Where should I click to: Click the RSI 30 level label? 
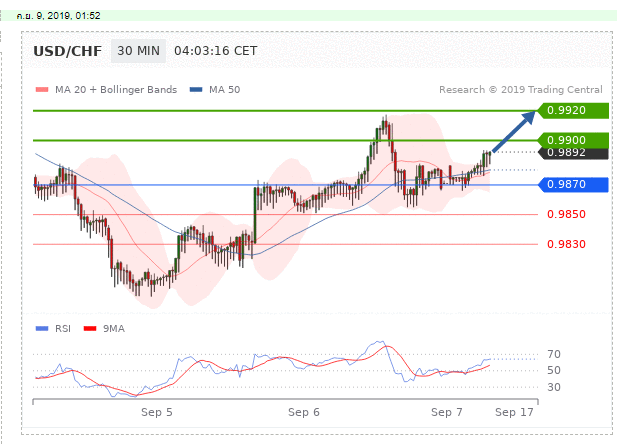coord(554,387)
